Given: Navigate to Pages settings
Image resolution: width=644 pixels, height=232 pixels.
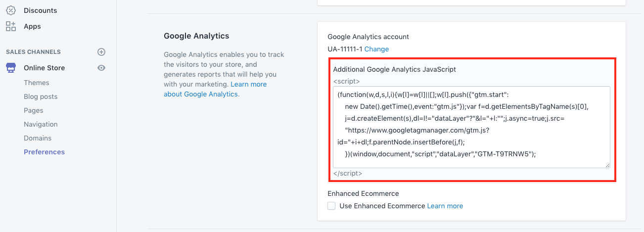Looking at the screenshot, I should [x=34, y=110].
